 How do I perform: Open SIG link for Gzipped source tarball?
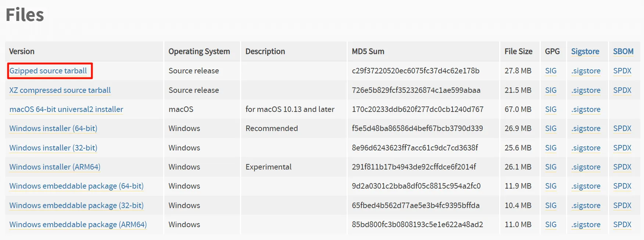pos(551,71)
